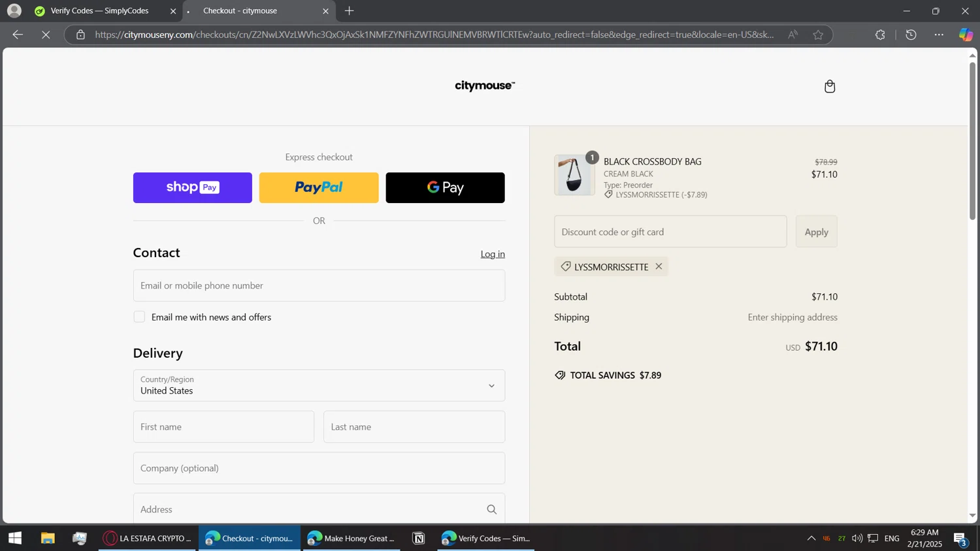Open the Copilot sidebar icon
980x551 pixels.
click(x=966, y=35)
